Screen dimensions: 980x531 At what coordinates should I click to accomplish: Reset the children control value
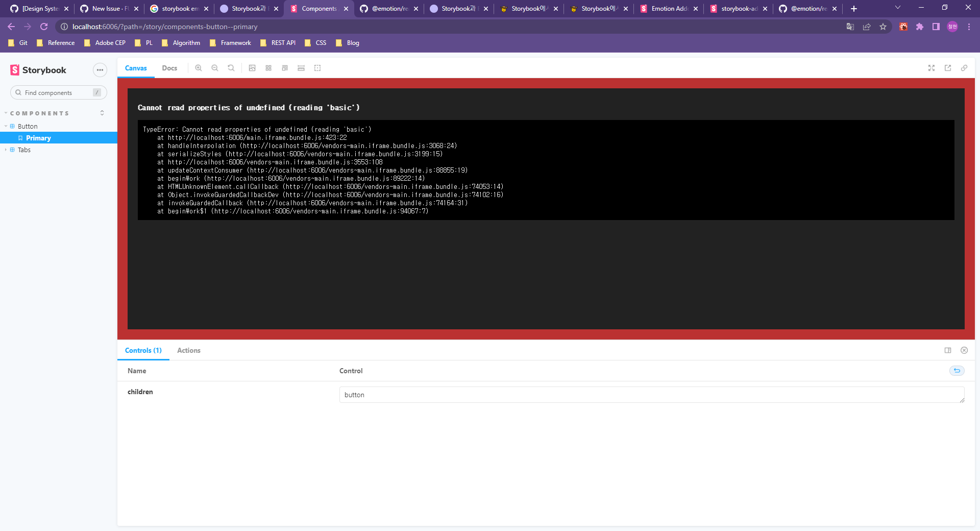[x=957, y=371]
